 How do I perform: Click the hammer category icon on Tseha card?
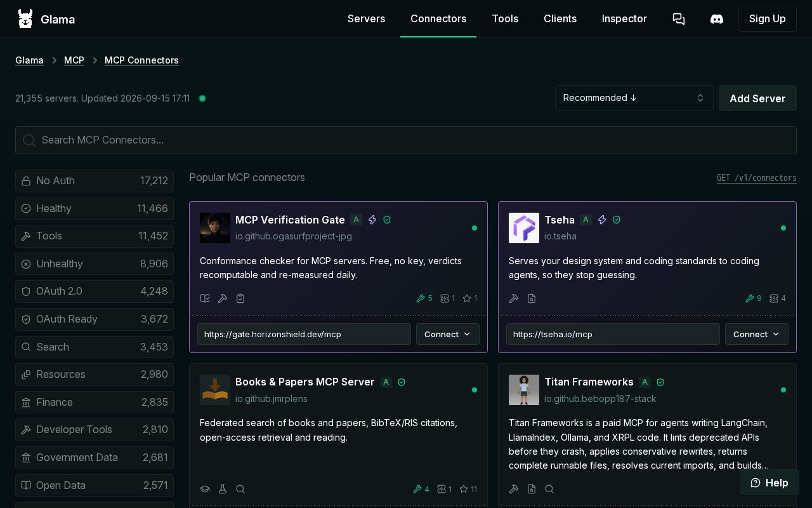[x=514, y=298]
